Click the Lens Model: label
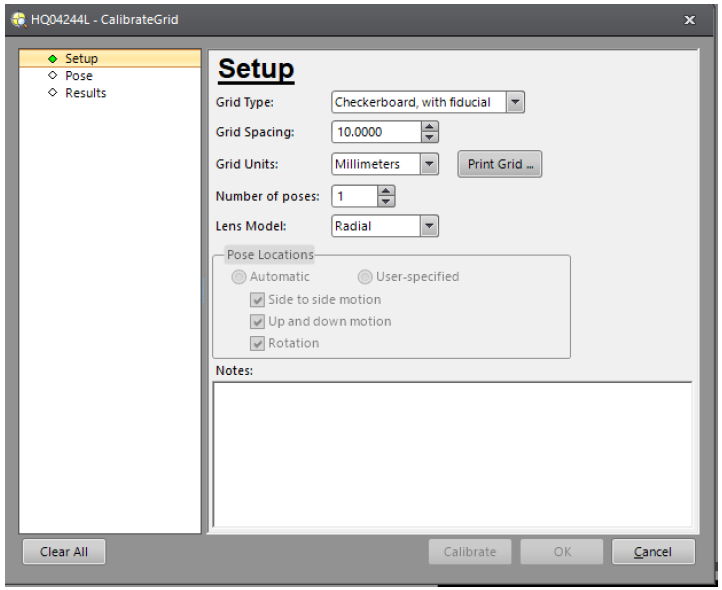Screen dimensions: 722x590 pyautogui.click(x=251, y=226)
